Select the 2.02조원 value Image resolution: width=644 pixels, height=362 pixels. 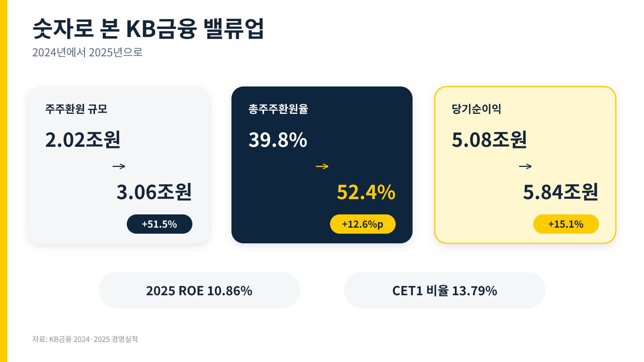[x=83, y=140]
